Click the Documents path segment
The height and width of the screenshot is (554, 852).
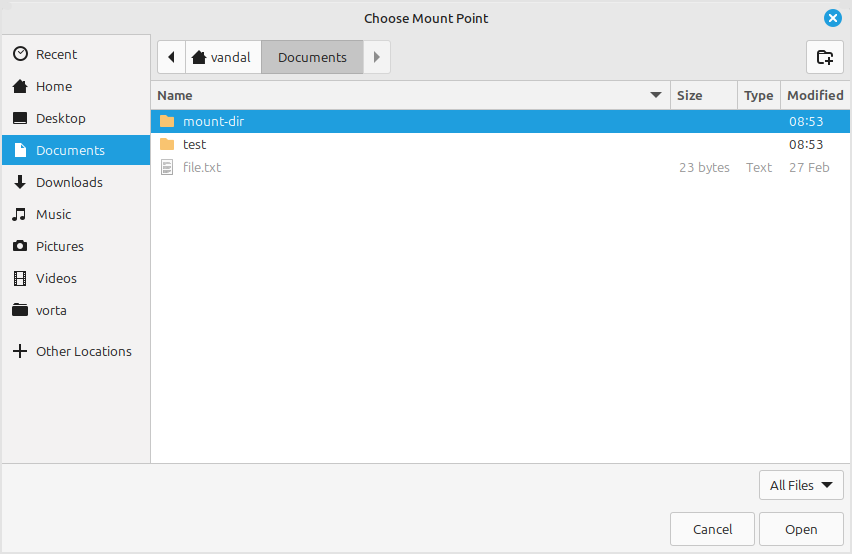[312, 57]
